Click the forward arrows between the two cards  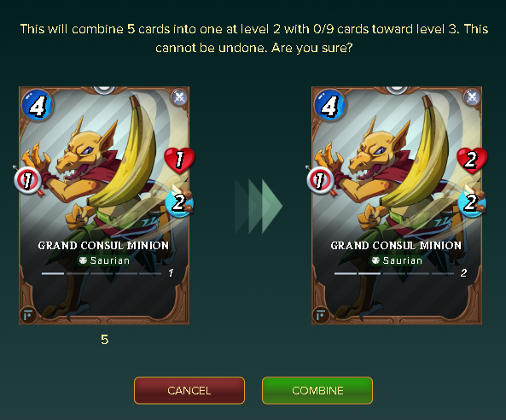pyautogui.click(x=259, y=206)
